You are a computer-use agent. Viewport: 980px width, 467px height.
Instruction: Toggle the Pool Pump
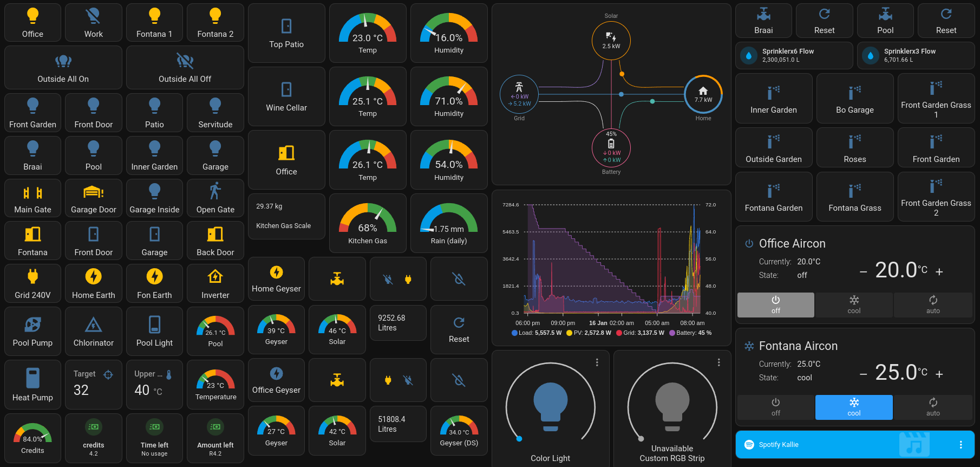pos(32,331)
